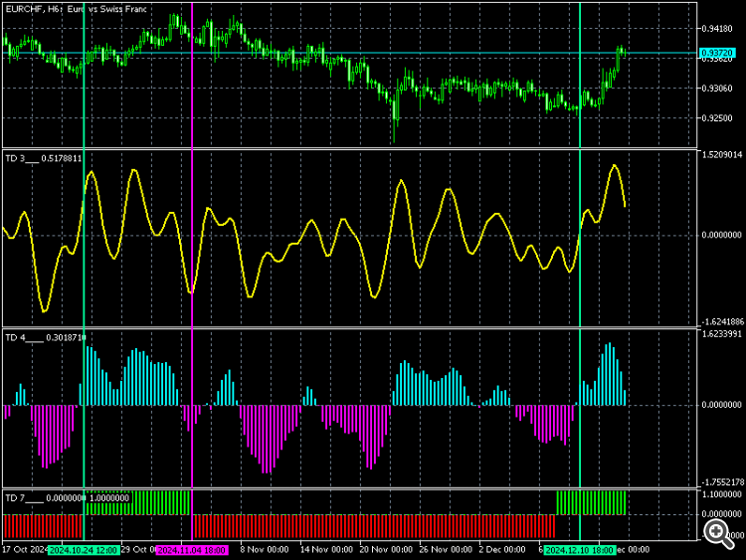This screenshot has height=560, width=746.
Task: Select the magenta 2024.11.04 18:00 date marker
Action: [x=192, y=549]
